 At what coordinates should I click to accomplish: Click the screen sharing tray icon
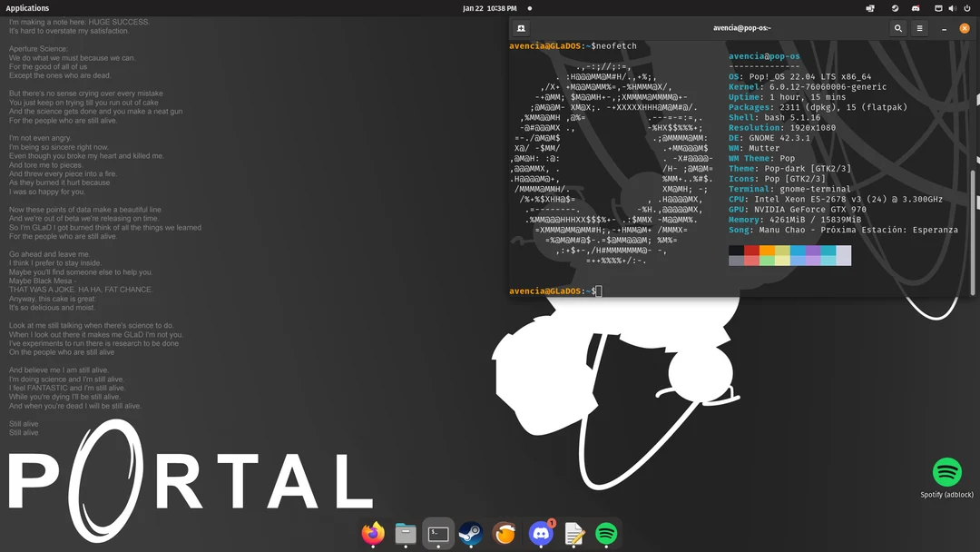click(870, 8)
